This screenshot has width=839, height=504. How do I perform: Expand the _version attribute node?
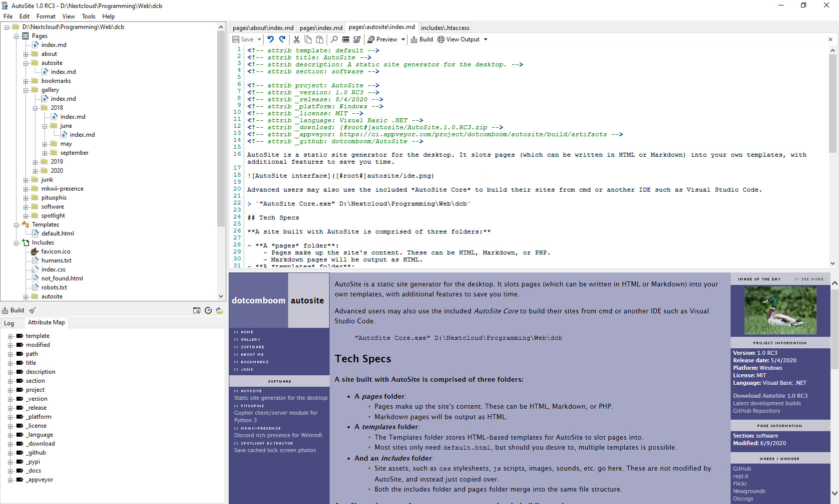coord(10,399)
